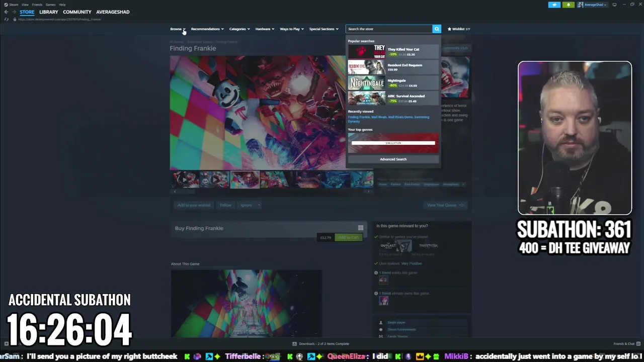This screenshot has height=362, width=644.
Task: Switch to the STORE tab
Action: coord(27,12)
